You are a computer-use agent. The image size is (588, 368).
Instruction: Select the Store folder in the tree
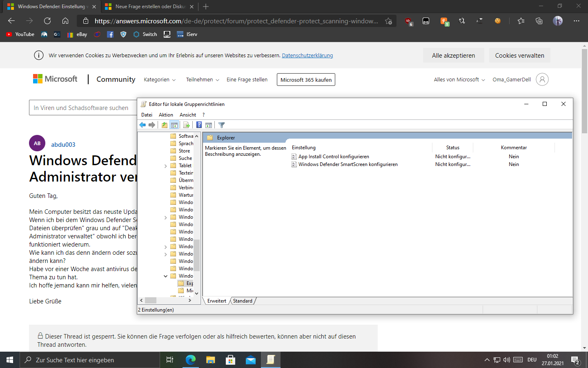(184, 151)
